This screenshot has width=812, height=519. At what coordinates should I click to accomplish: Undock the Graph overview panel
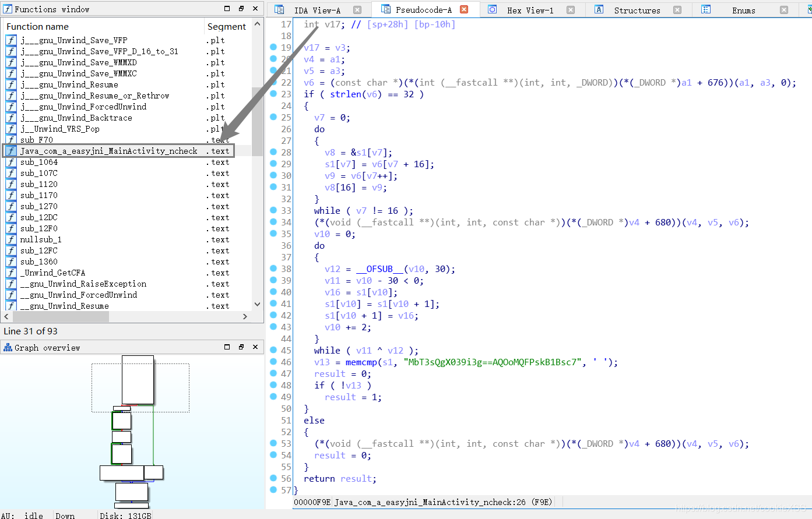(x=241, y=347)
